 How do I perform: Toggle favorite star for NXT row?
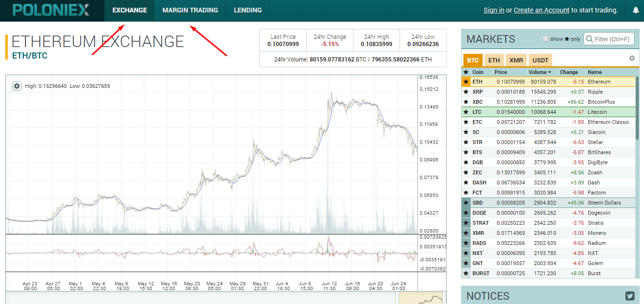pos(466,253)
